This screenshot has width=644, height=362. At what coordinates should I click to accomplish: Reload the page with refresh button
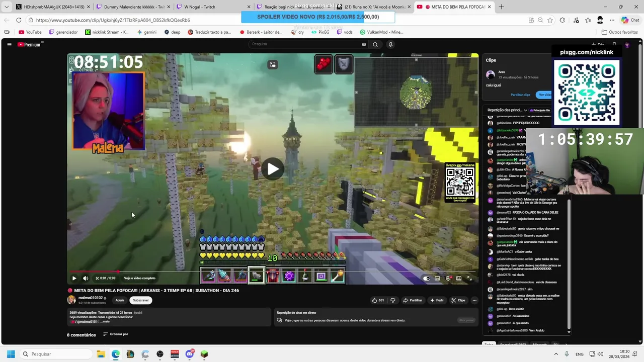[19, 20]
